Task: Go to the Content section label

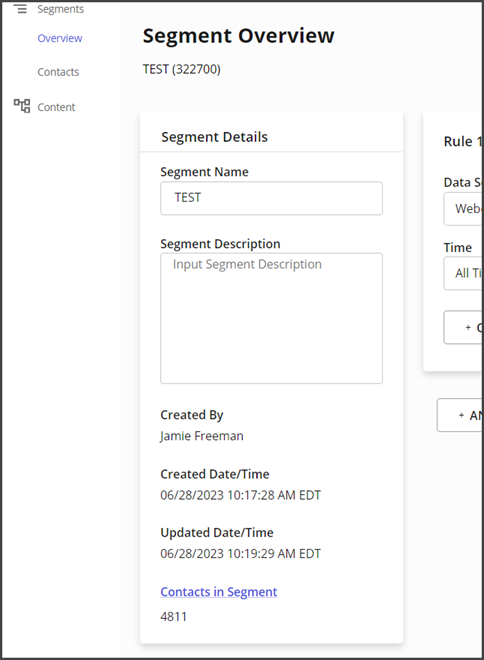Action: coord(56,107)
